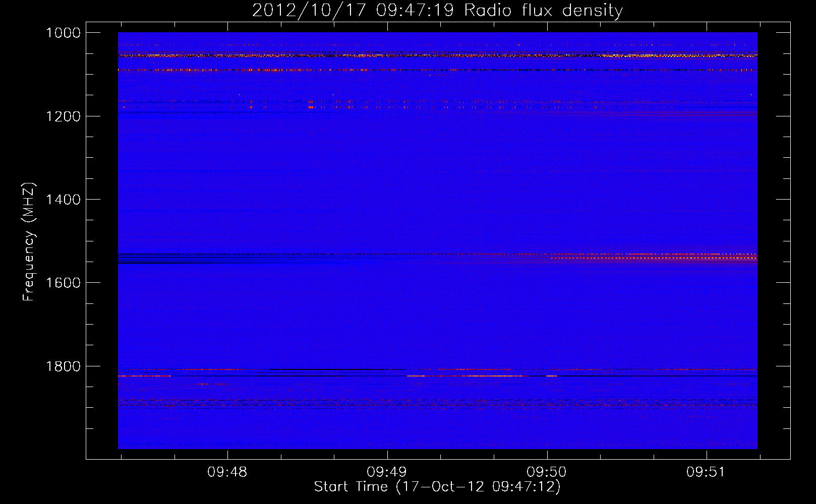816x504 pixels.
Task: Click the 09:51 time tick label
Action: point(706,472)
